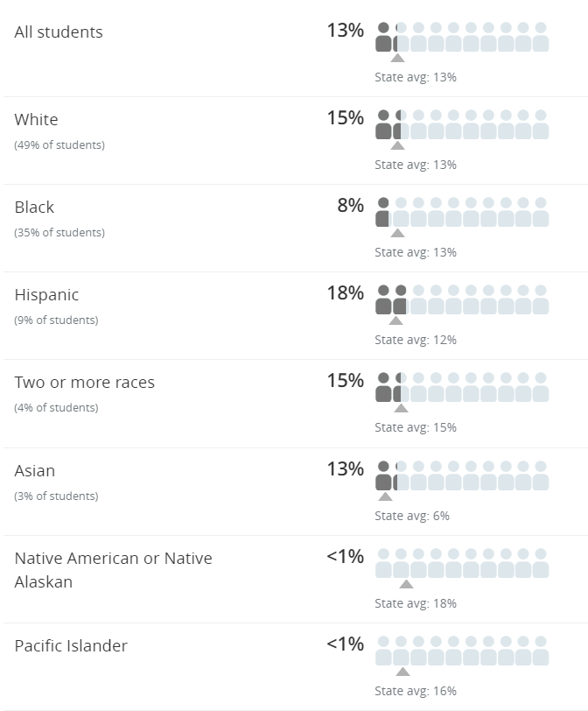Click the Pacific Islander people pictogram
The height and width of the screenshot is (711, 588).
(462, 651)
